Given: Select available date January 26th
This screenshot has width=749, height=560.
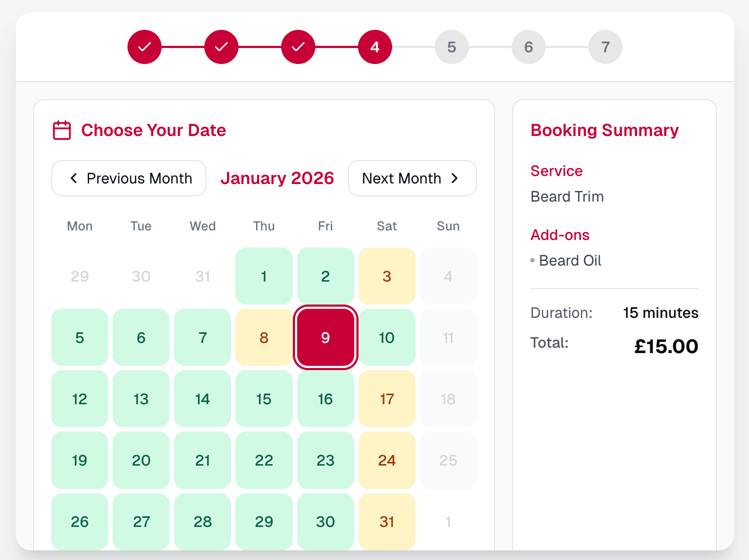Looking at the screenshot, I should pos(79,522).
